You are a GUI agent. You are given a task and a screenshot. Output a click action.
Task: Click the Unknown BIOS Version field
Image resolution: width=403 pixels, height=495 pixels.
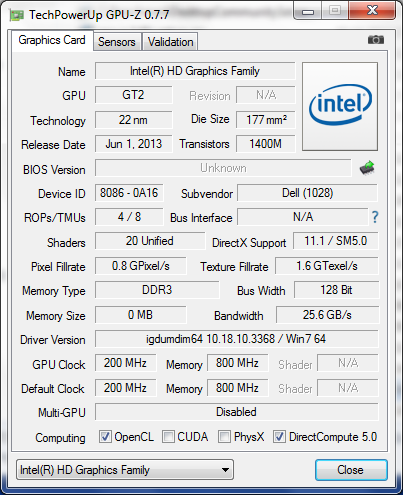click(x=223, y=168)
